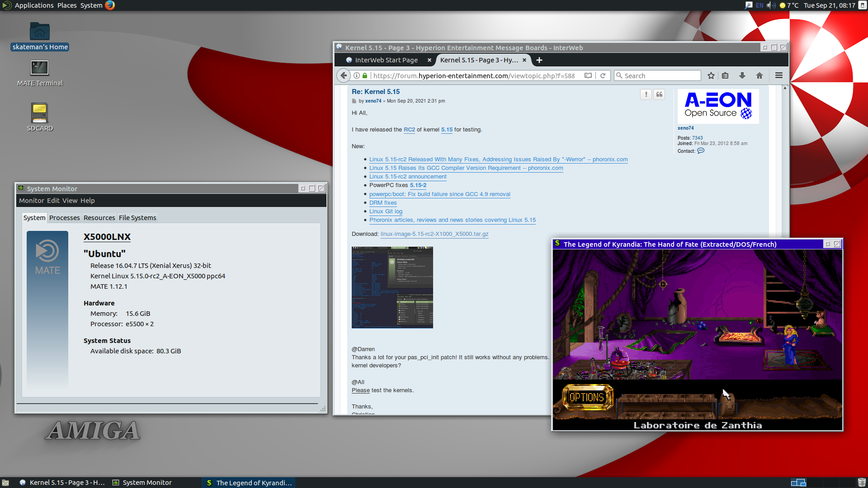Show site information icon in address bar
The width and height of the screenshot is (868, 488).
pyautogui.click(x=357, y=75)
